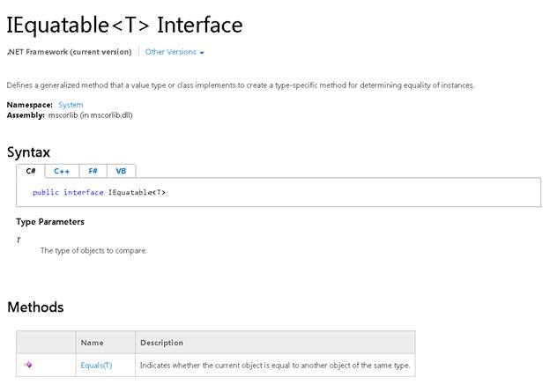Image resolution: width=550 pixels, height=392 pixels.
Task: Click the Methods section heading
Action: (35, 307)
